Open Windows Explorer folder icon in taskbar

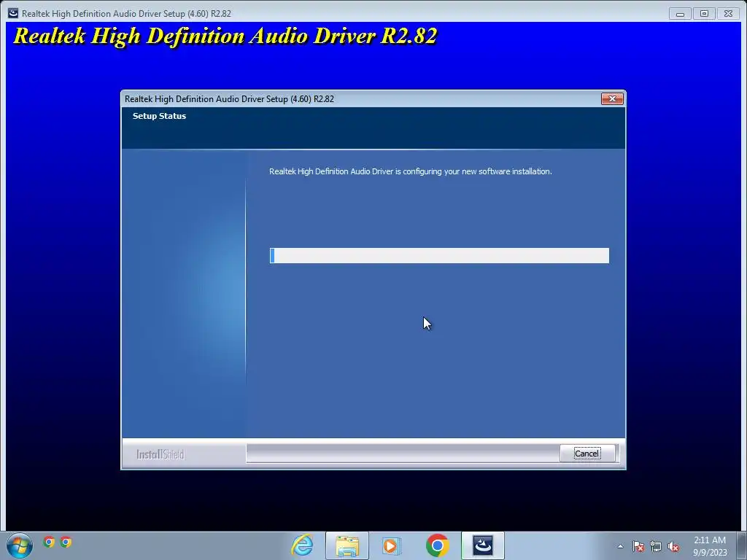pos(347,545)
